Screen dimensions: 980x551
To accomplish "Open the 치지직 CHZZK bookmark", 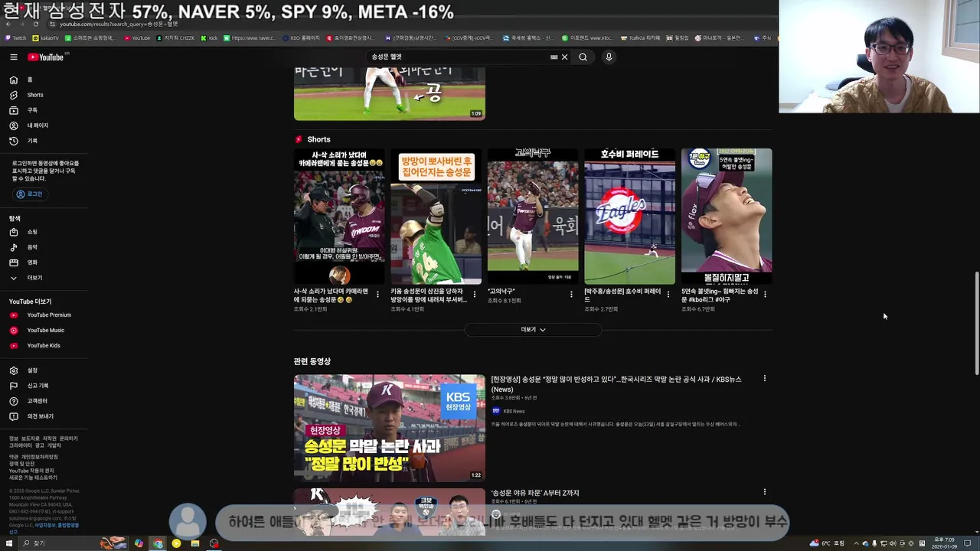I will click(x=175, y=37).
